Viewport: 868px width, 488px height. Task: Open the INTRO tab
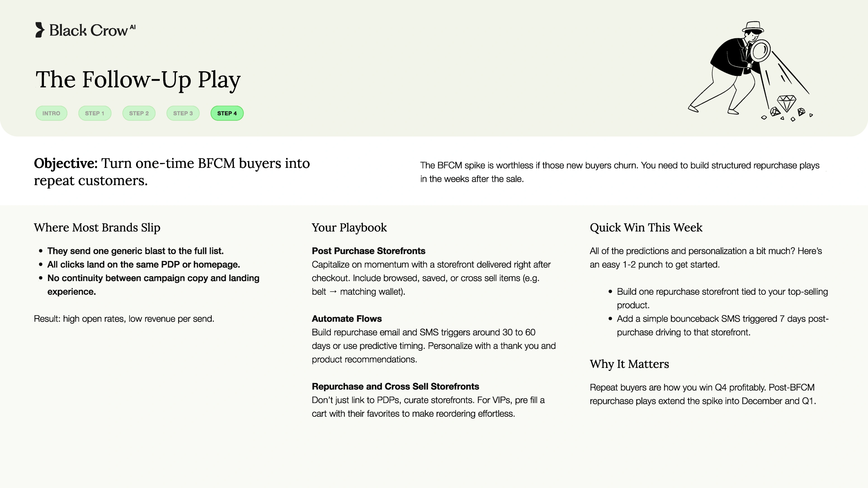[51, 113]
